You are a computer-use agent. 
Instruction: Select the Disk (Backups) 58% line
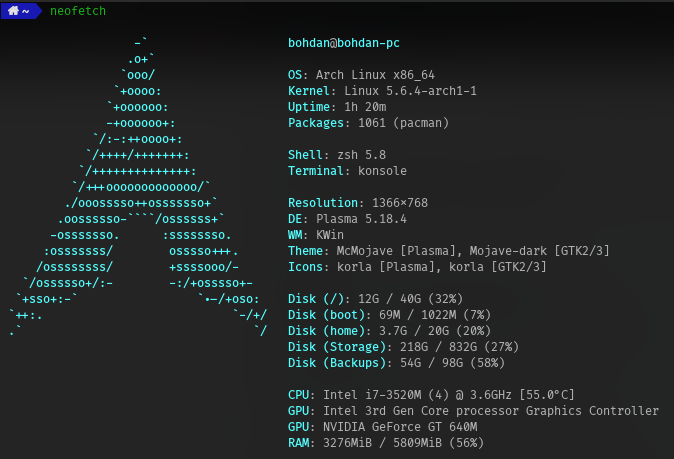396,363
